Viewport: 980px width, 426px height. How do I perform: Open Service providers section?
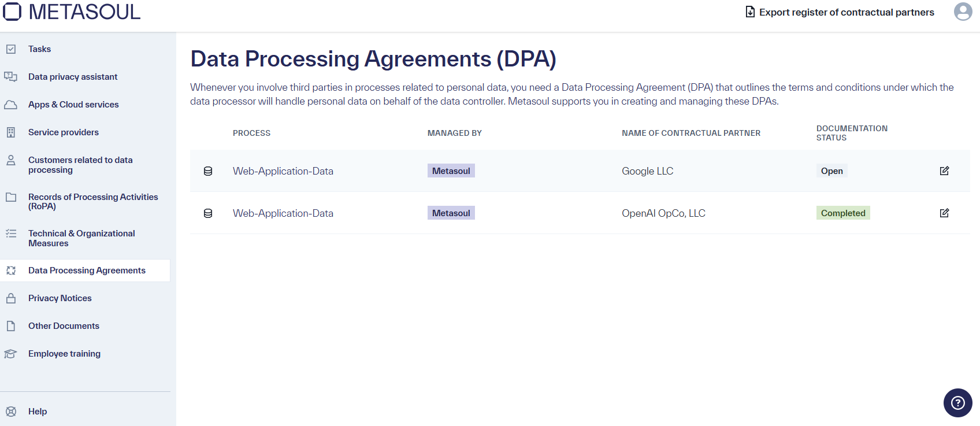62,132
